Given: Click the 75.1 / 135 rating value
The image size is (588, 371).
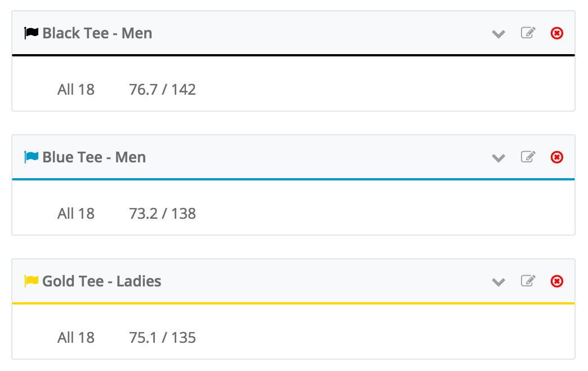Looking at the screenshot, I should (x=162, y=338).
